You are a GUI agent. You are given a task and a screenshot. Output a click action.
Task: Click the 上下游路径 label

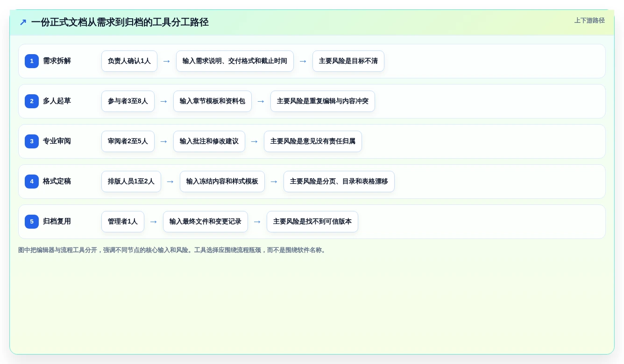click(x=589, y=21)
